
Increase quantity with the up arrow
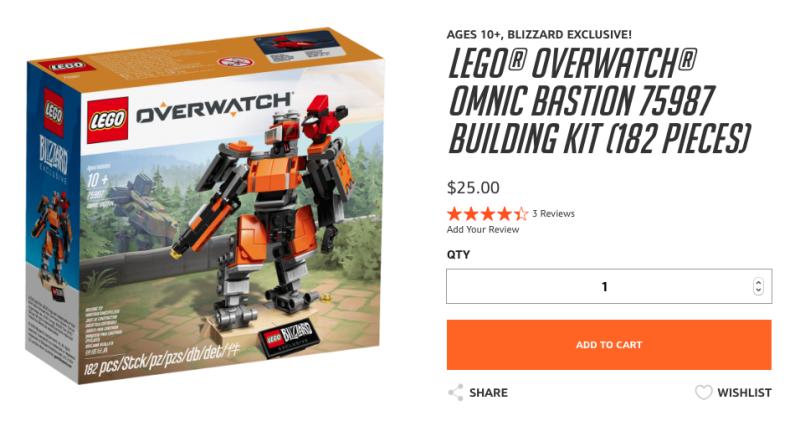pos(758,282)
